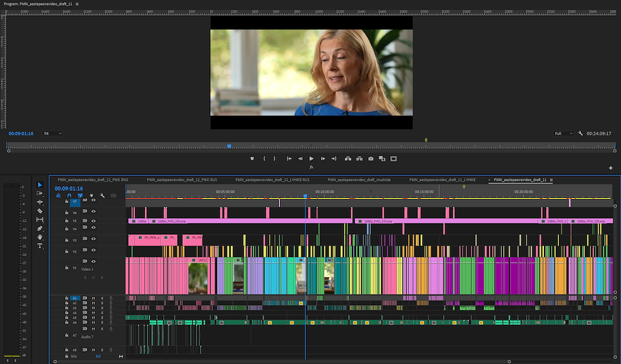Open Program monitor panel menu
621x364 pixels.
pyautogui.click(x=77, y=4)
